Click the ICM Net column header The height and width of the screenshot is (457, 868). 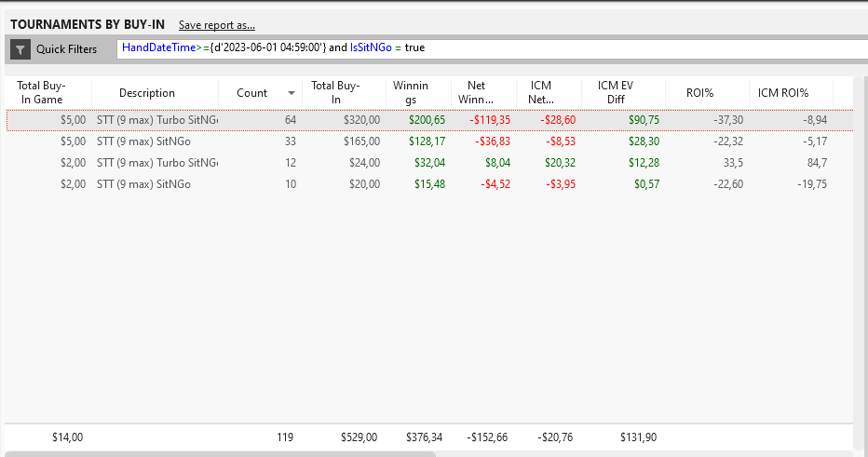tap(541, 92)
